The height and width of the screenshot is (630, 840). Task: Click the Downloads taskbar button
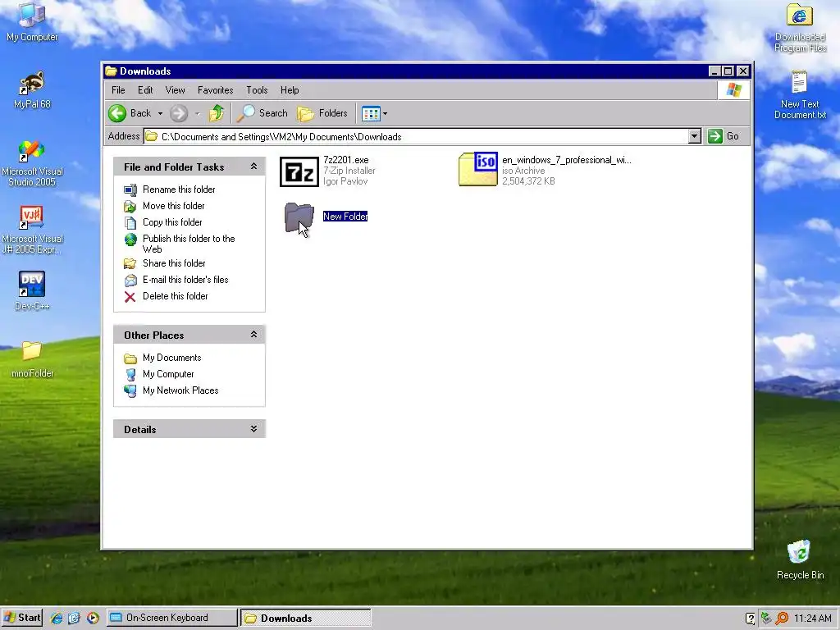(305, 618)
